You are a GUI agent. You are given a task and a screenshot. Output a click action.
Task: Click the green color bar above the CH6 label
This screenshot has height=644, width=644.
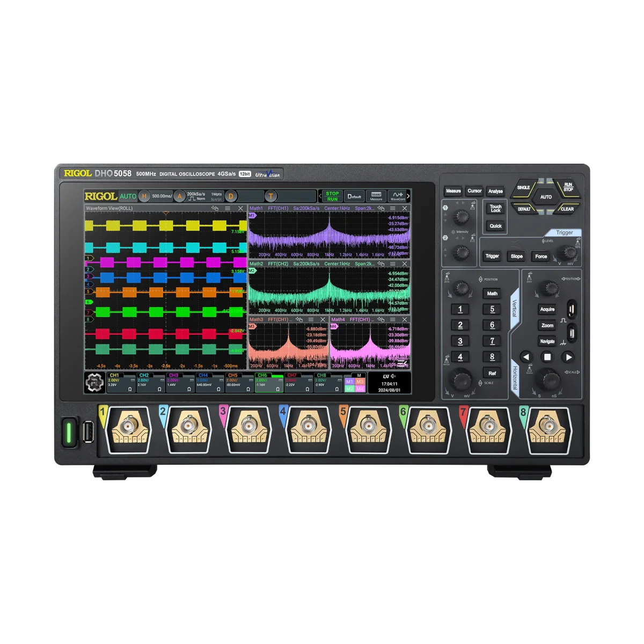[x=277, y=376]
